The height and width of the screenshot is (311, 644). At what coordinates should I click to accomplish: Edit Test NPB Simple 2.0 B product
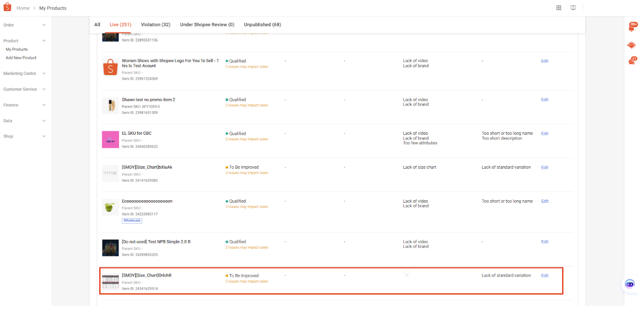(545, 242)
